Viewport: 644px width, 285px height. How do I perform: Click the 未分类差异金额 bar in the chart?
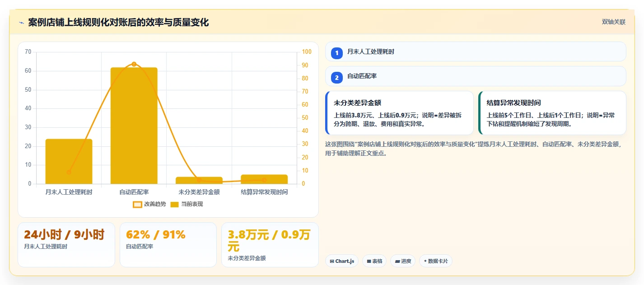click(199, 180)
